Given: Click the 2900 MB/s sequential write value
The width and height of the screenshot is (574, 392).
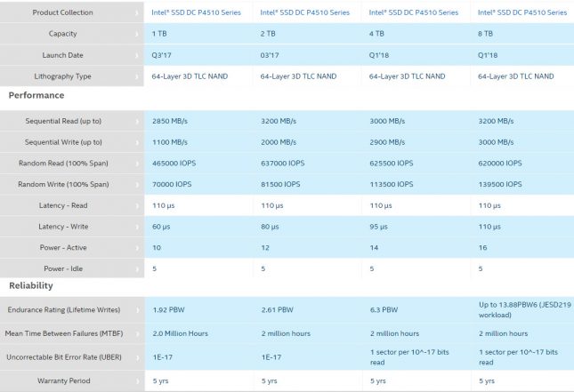Looking at the screenshot, I should (x=387, y=142).
